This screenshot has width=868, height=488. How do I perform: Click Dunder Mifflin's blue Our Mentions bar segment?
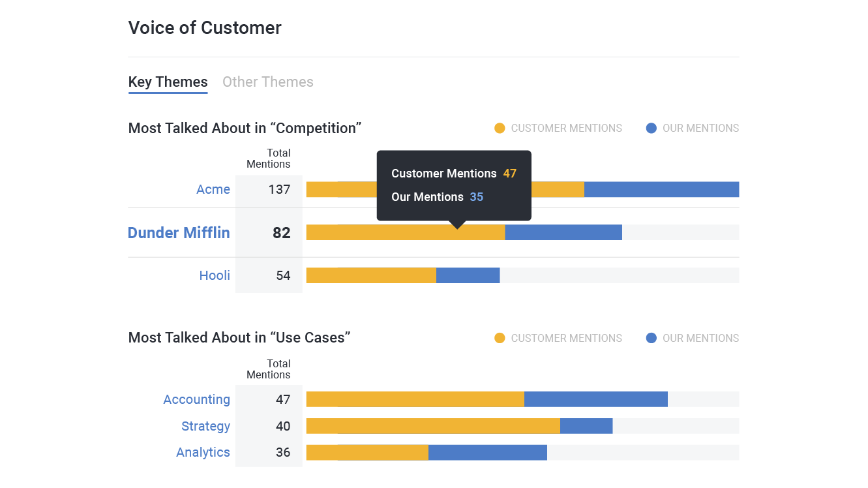(x=563, y=233)
